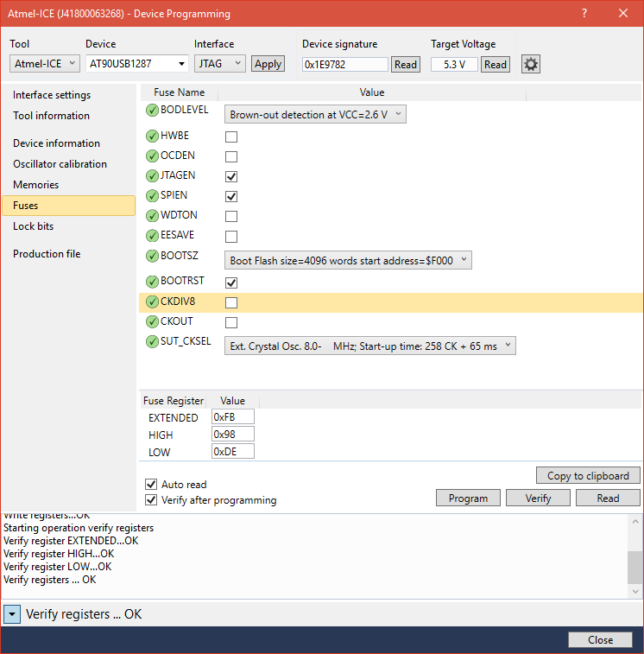Read the device signature
This screenshot has height=654, width=644.
(406, 65)
